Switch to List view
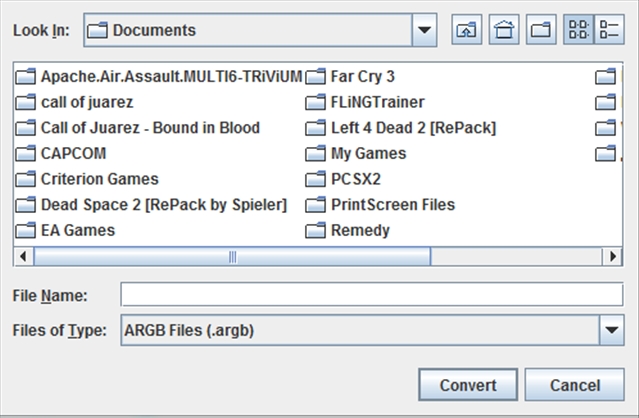 (x=579, y=30)
